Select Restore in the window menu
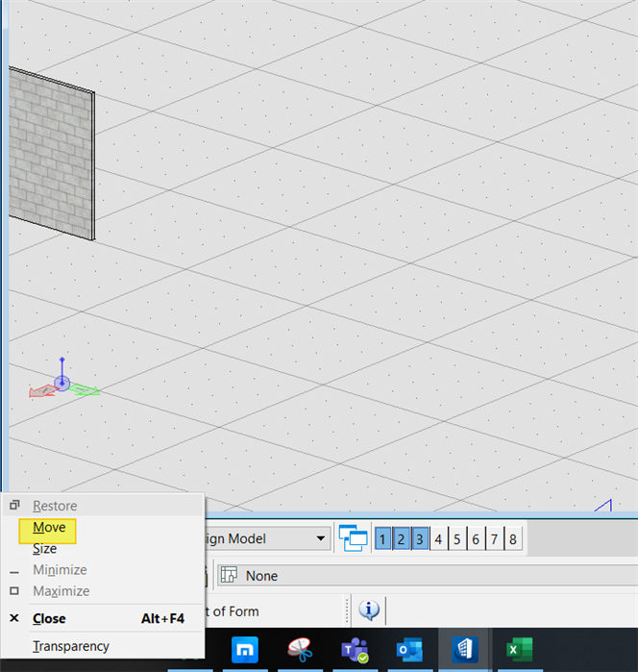Screen dimensions: 638x672 (103, 506)
